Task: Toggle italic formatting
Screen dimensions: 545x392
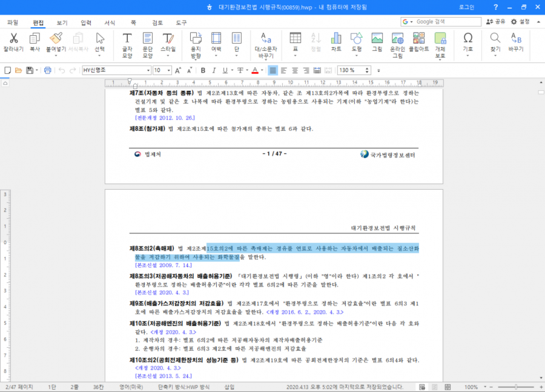Action: point(214,70)
